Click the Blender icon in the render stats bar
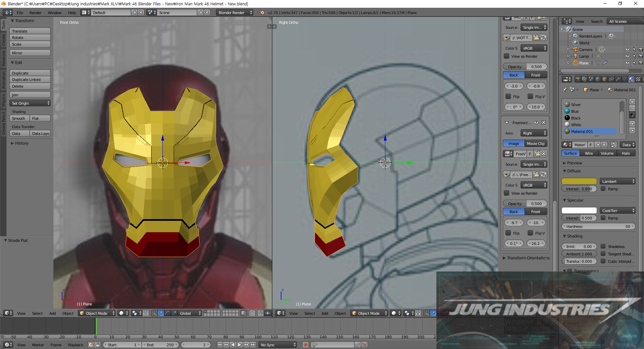 (x=262, y=12)
